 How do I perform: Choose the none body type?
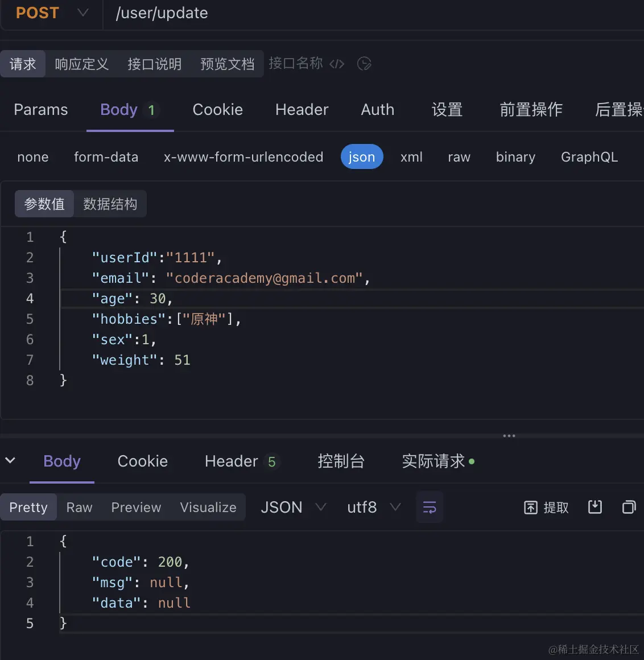pos(33,157)
